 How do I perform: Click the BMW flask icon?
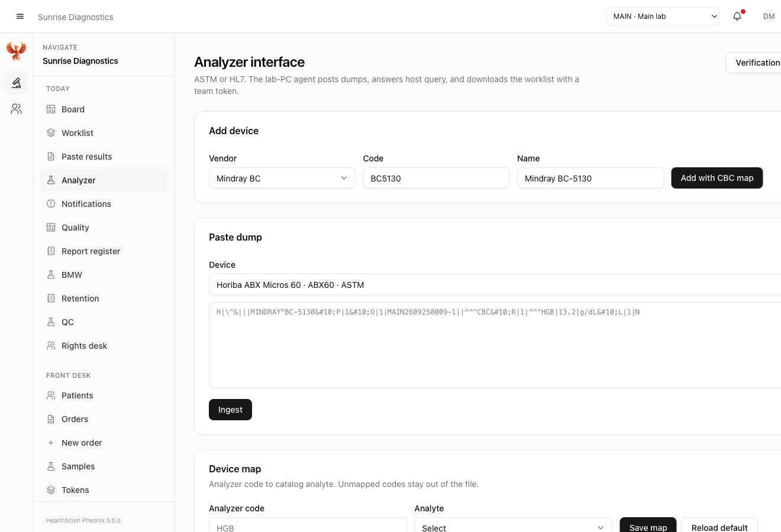click(51, 275)
